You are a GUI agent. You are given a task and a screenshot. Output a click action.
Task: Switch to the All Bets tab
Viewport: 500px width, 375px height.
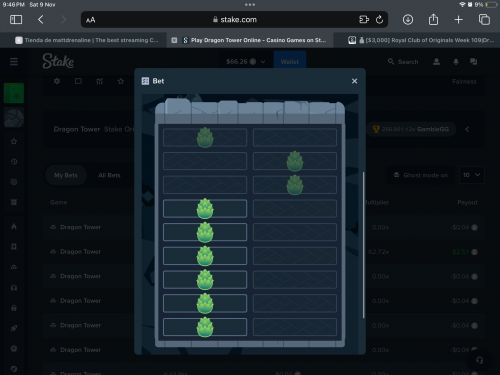pyautogui.click(x=109, y=175)
